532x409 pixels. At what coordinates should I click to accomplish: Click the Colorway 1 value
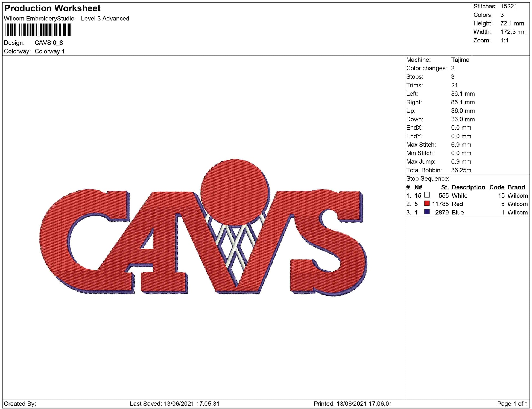[x=49, y=51]
